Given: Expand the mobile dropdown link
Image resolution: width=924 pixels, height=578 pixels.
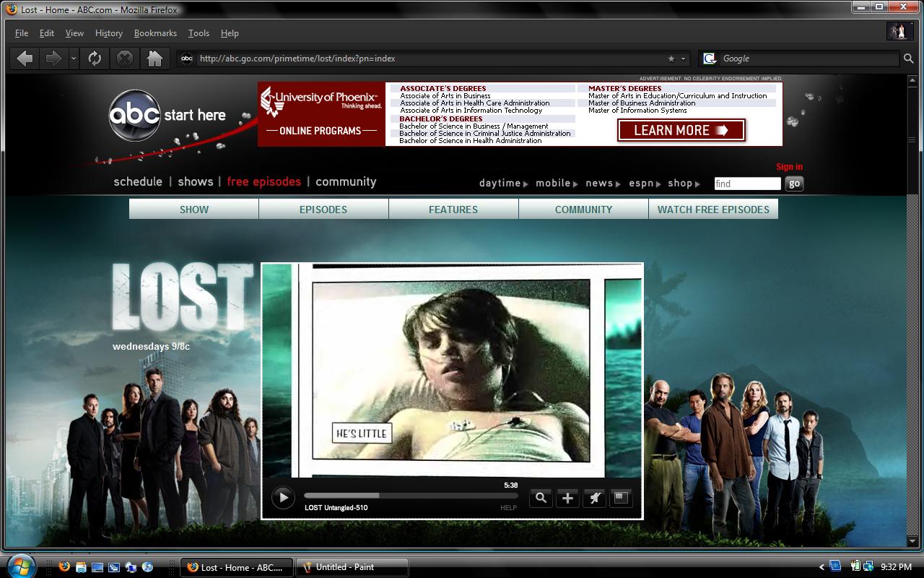Looking at the screenshot, I should click(x=557, y=184).
